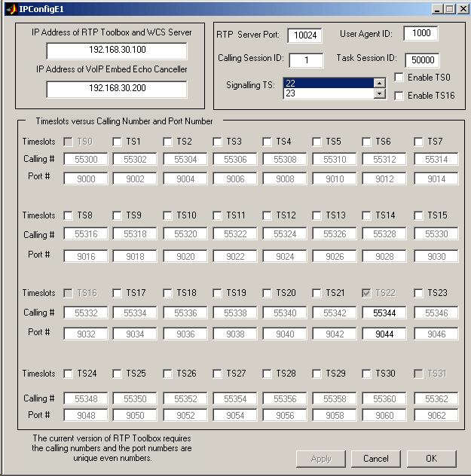Screen dimensions: 471x476
Task: Tick the TS5 timeslot checkbox
Action: 317,142
